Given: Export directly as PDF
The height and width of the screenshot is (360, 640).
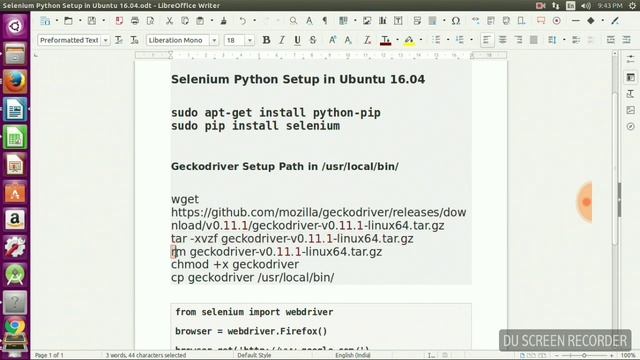Looking at the screenshot, I should click(x=119, y=21).
